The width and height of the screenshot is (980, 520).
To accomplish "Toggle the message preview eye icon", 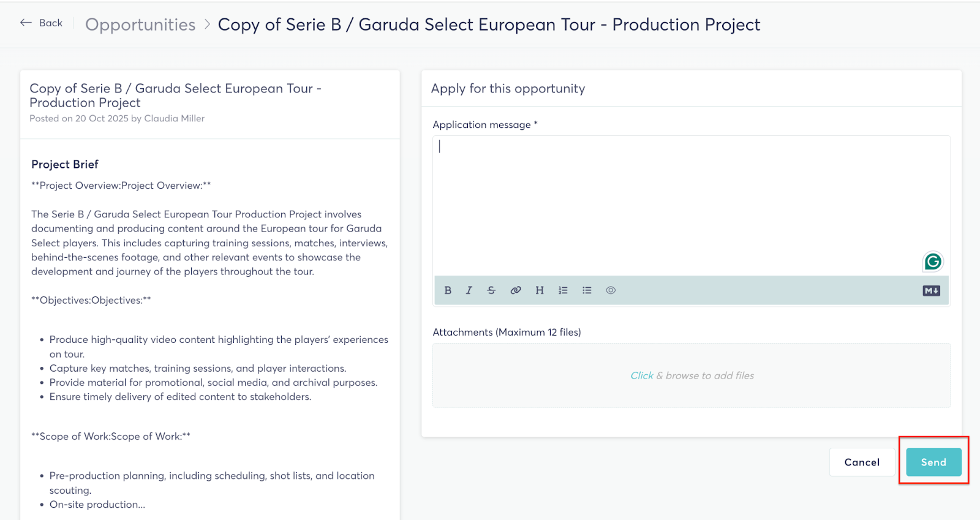I will point(611,290).
